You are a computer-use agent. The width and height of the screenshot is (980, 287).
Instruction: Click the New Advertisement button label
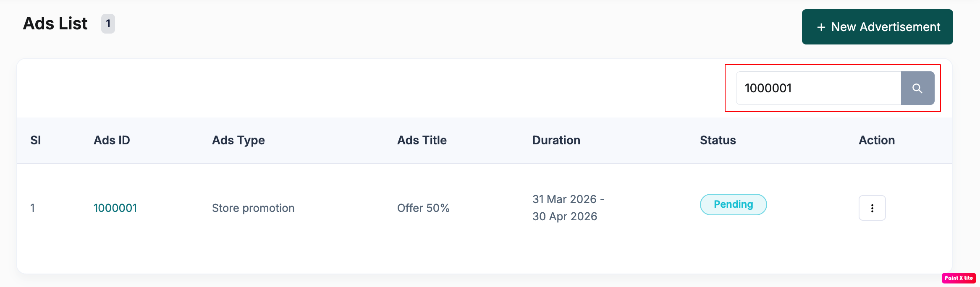tap(886, 27)
